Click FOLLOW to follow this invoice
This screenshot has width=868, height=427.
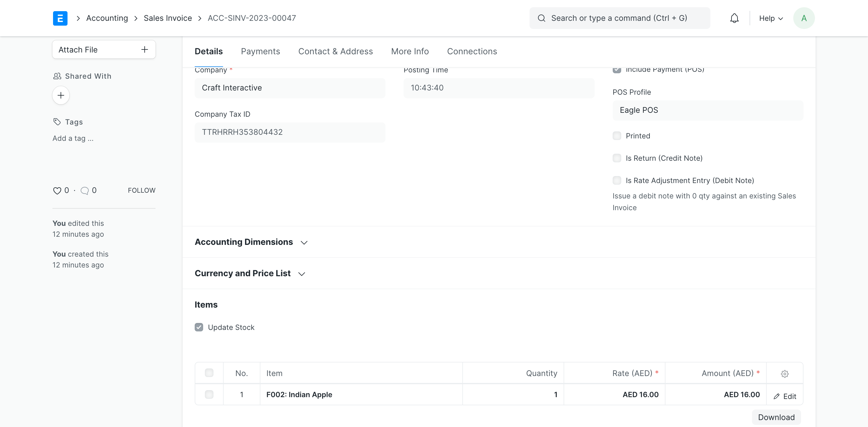pyautogui.click(x=141, y=190)
